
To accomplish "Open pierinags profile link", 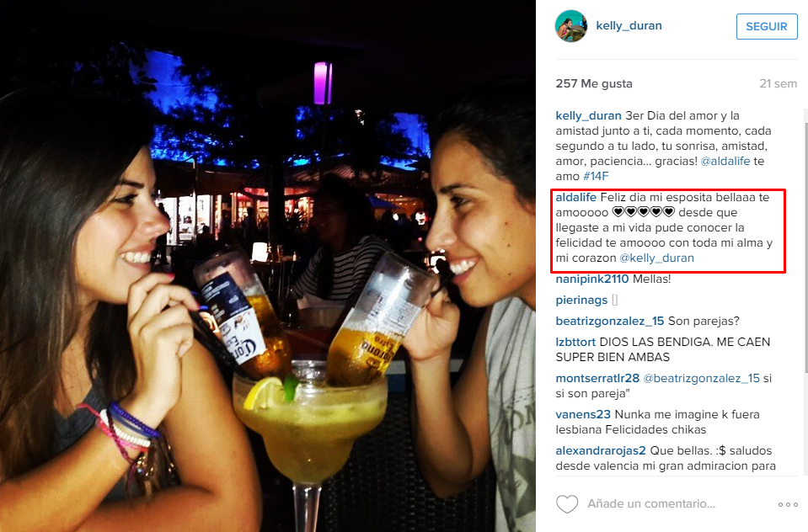I will click(x=581, y=300).
